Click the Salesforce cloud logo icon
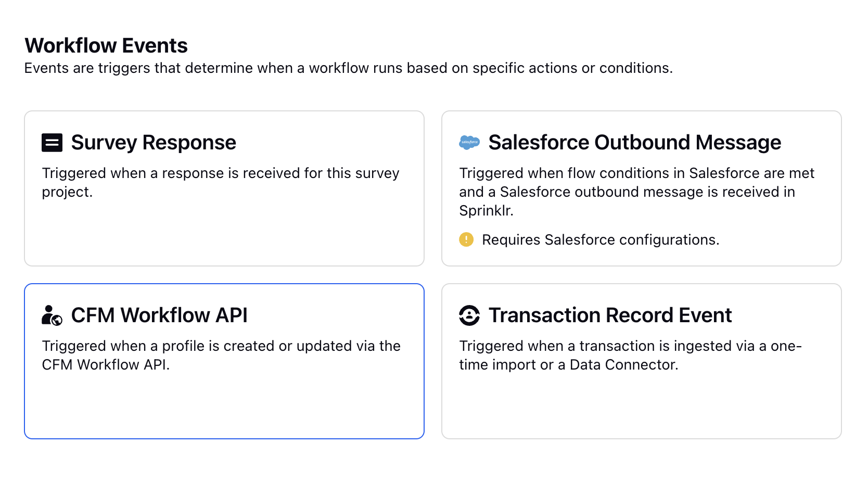 coord(469,142)
